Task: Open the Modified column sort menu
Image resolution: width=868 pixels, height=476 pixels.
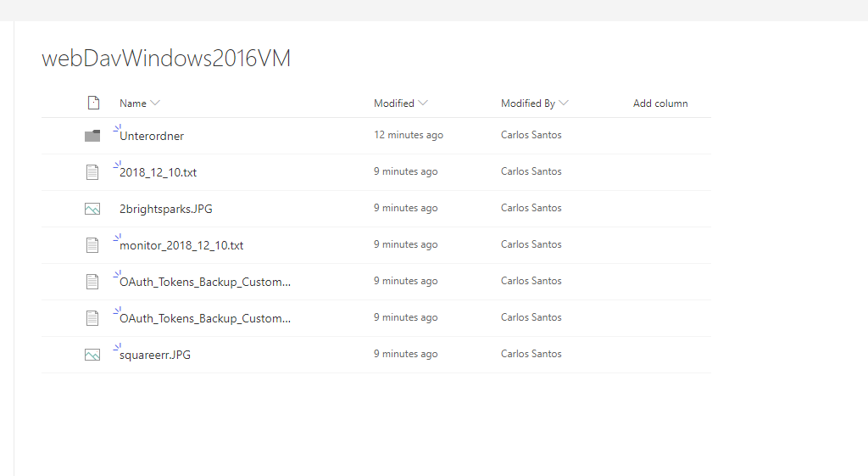Action: pyautogui.click(x=423, y=104)
